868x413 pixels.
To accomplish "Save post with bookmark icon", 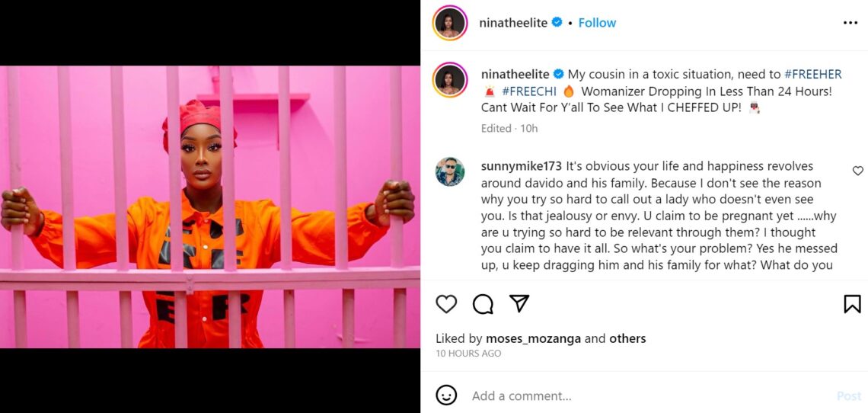I will tap(852, 304).
